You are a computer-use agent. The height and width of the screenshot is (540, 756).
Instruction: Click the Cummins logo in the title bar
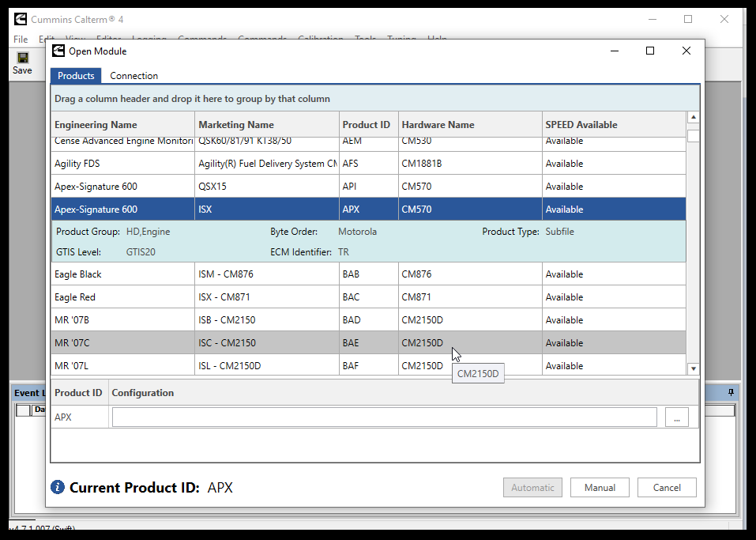click(20, 19)
